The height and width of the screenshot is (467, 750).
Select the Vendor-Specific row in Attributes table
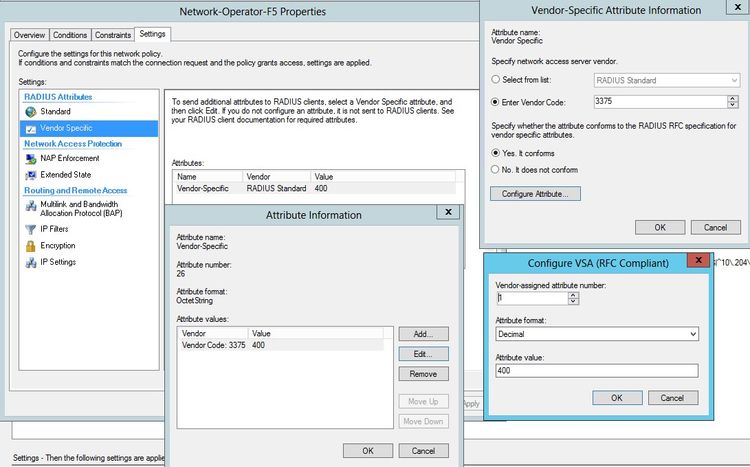(316, 189)
